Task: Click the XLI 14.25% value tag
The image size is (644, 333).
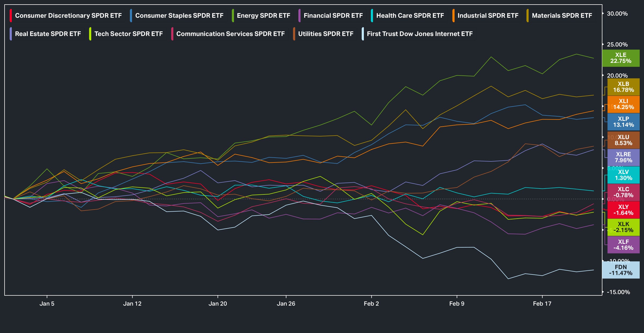Action: coord(623,104)
